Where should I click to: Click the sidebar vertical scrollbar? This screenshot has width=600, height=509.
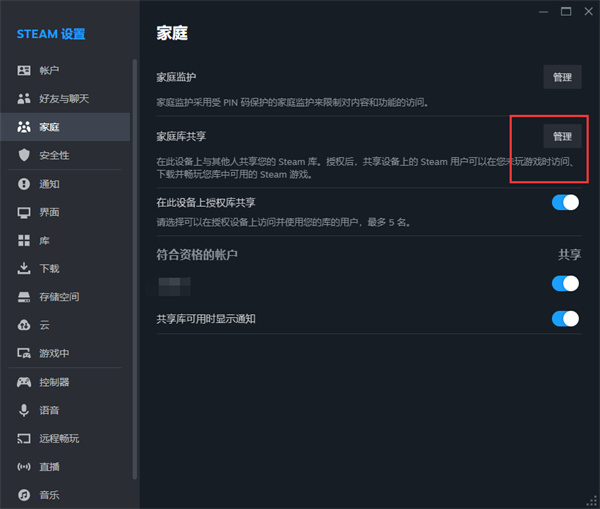135,268
